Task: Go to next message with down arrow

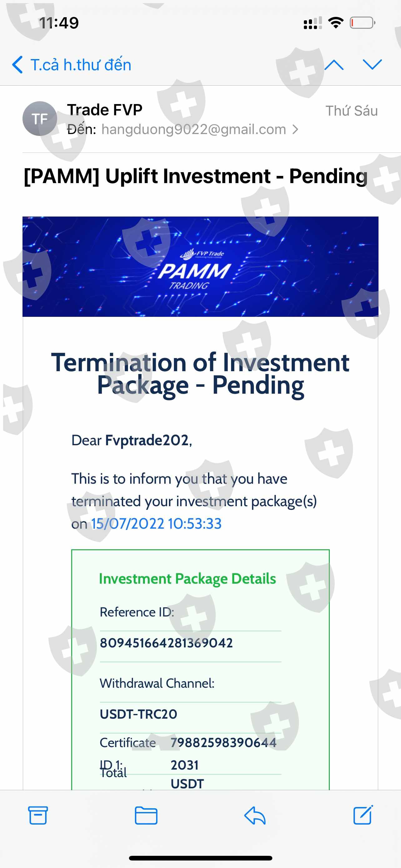Action: point(372,64)
